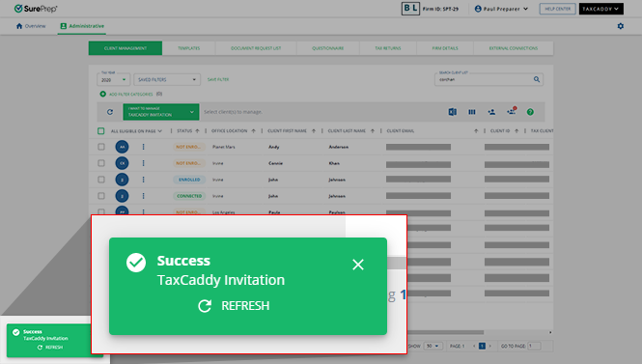Switch to the Templates tab
Viewport: 642px width, 364px height.
point(189,48)
